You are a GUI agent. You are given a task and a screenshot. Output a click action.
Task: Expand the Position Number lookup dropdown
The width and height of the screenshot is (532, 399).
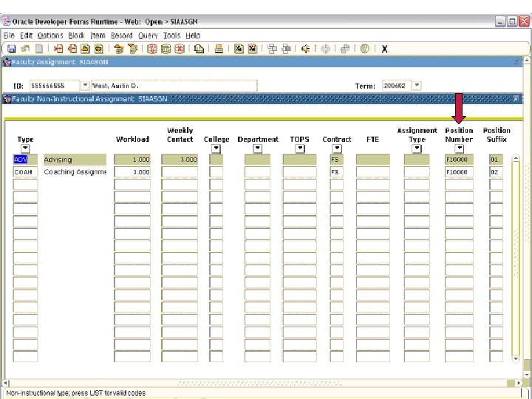pyautogui.click(x=459, y=149)
